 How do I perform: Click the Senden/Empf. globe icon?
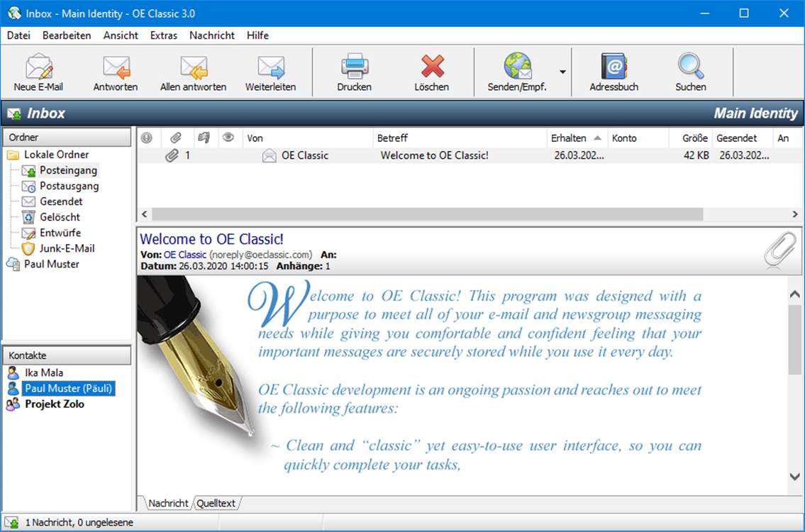[517, 66]
